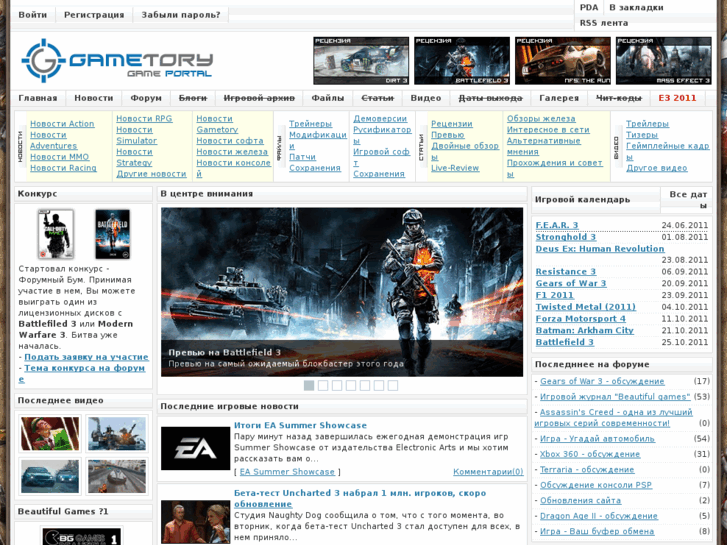Open the Battlefield 3 review banner

click(x=462, y=61)
